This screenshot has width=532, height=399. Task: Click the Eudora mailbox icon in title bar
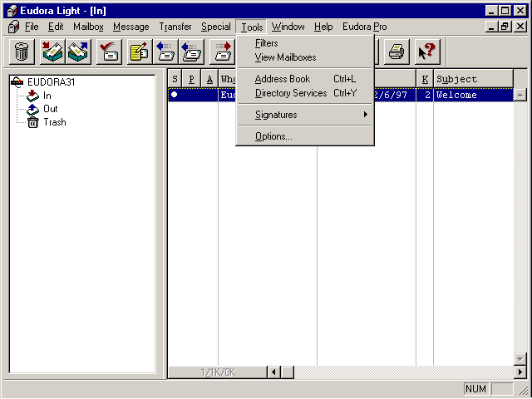pyautogui.click(x=12, y=11)
